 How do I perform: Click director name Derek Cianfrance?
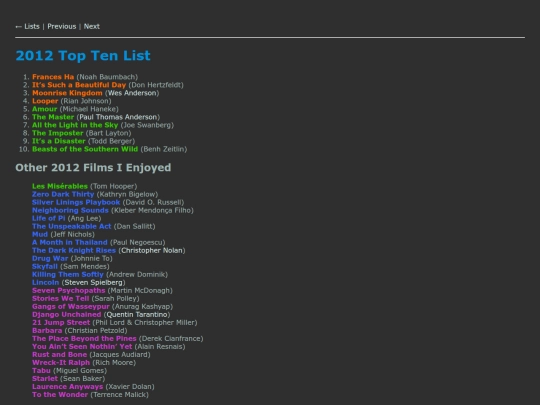pos(171,339)
